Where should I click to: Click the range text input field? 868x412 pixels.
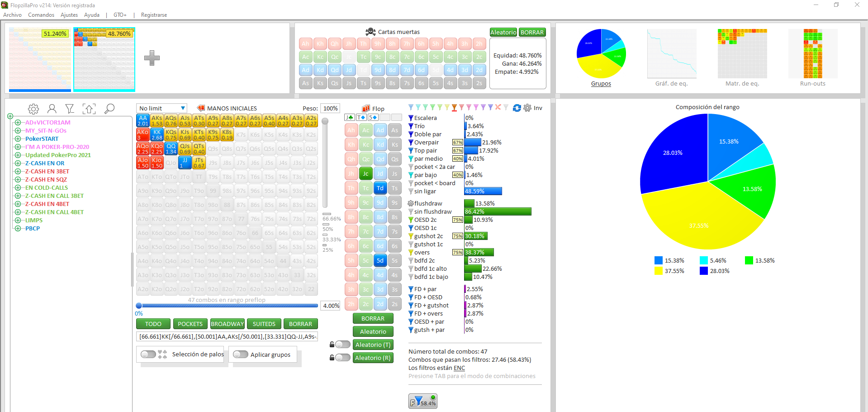(227, 336)
